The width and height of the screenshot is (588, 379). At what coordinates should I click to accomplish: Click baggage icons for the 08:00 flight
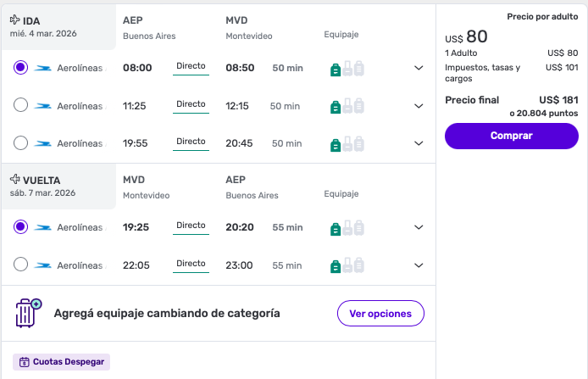(x=347, y=69)
